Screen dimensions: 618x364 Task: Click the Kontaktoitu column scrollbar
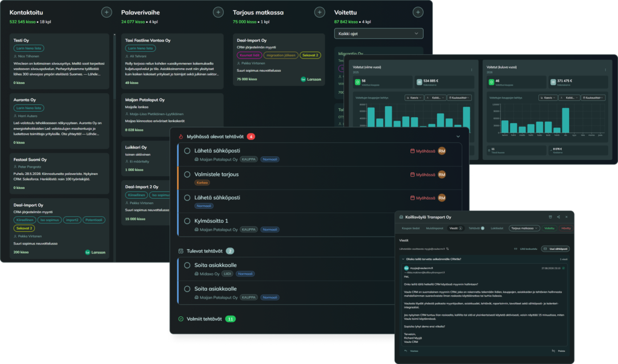pos(115,67)
